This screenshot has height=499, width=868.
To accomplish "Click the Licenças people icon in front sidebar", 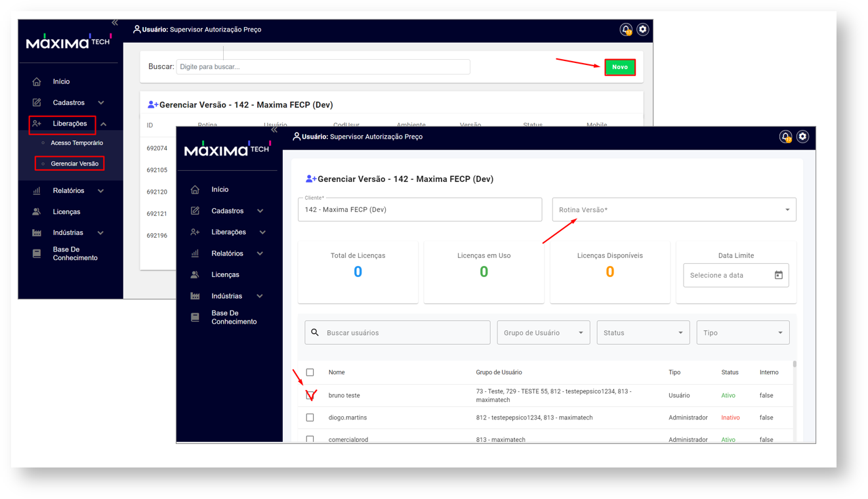I will (x=195, y=274).
